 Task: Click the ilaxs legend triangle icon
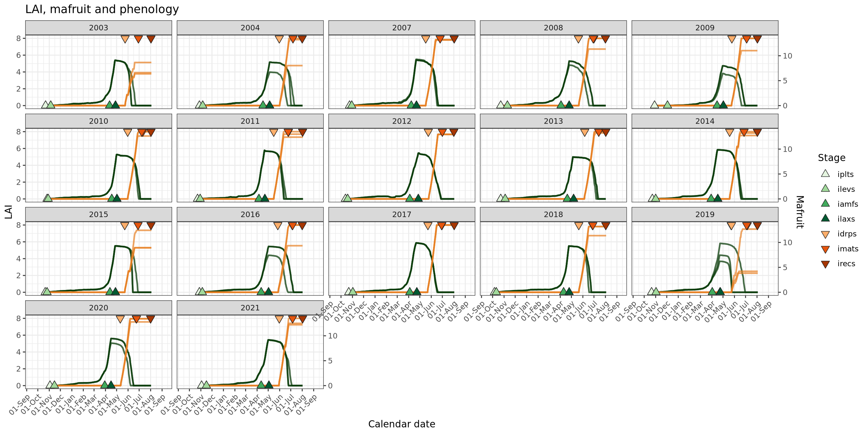825,218
